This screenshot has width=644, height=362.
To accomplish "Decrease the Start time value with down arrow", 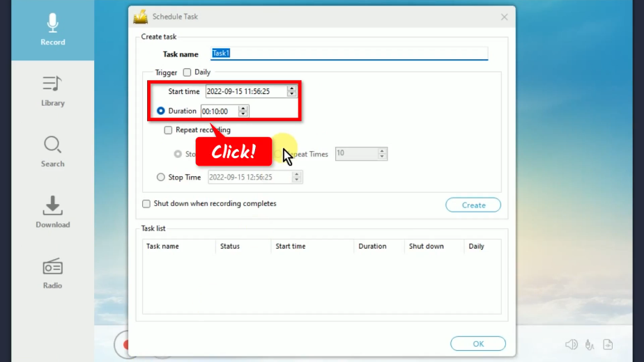I will click(x=291, y=94).
